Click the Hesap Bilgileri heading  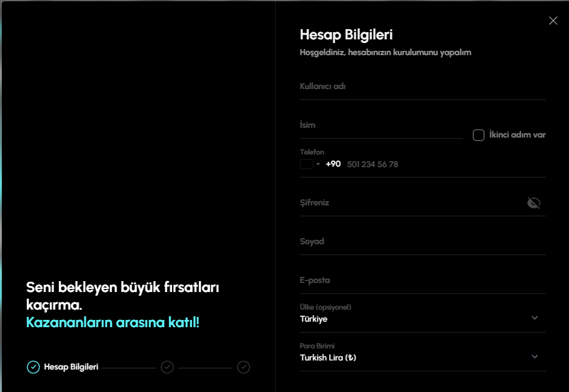coord(346,35)
